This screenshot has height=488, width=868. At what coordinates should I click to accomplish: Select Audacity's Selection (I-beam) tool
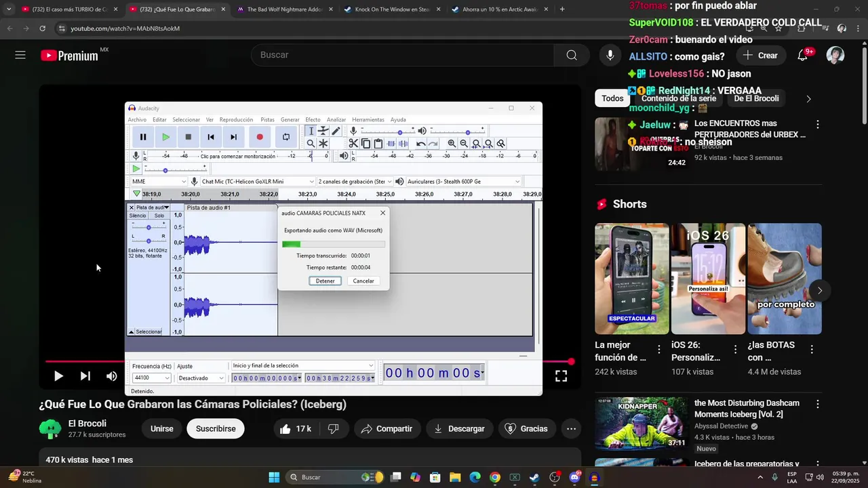311,131
